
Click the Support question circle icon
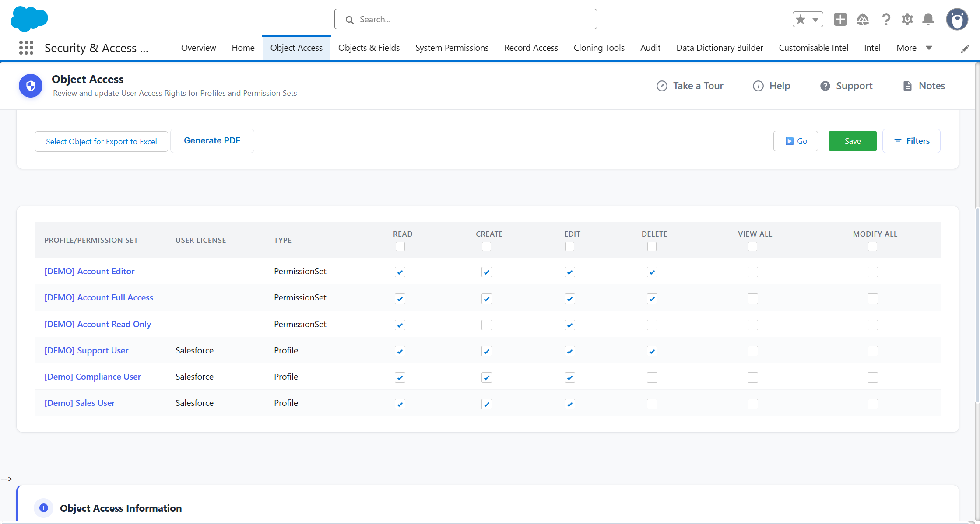coord(825,86)
